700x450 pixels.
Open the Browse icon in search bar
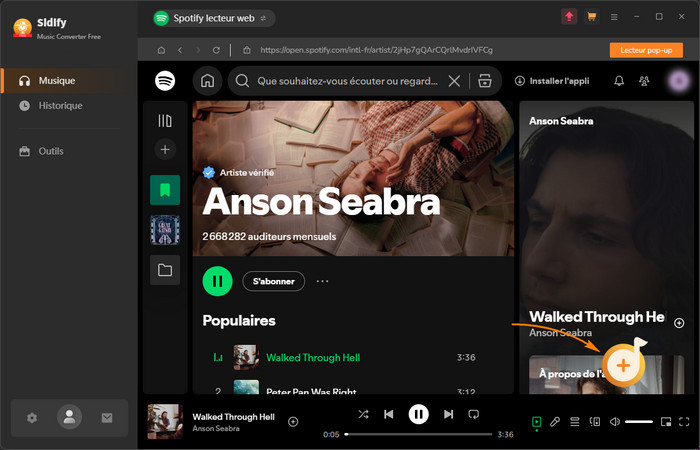485,81
